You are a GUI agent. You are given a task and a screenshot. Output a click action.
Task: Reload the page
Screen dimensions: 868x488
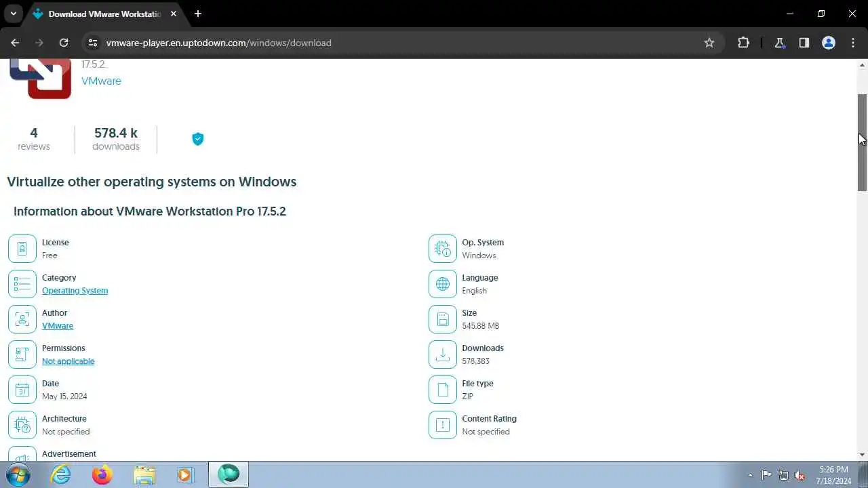pyautogui.click(x=64, y=43)
